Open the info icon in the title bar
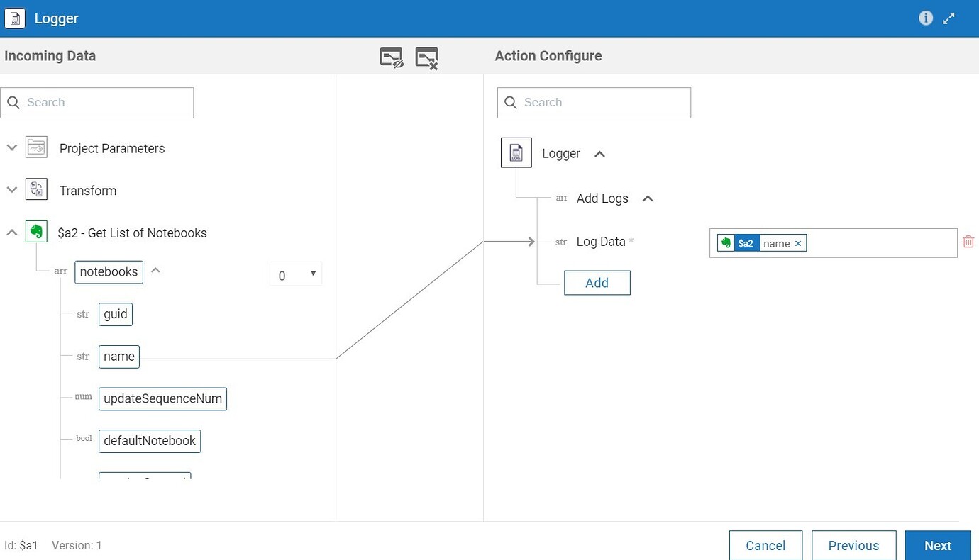The height and width of the screenshot is (560, 979). [x=926, y=18]
